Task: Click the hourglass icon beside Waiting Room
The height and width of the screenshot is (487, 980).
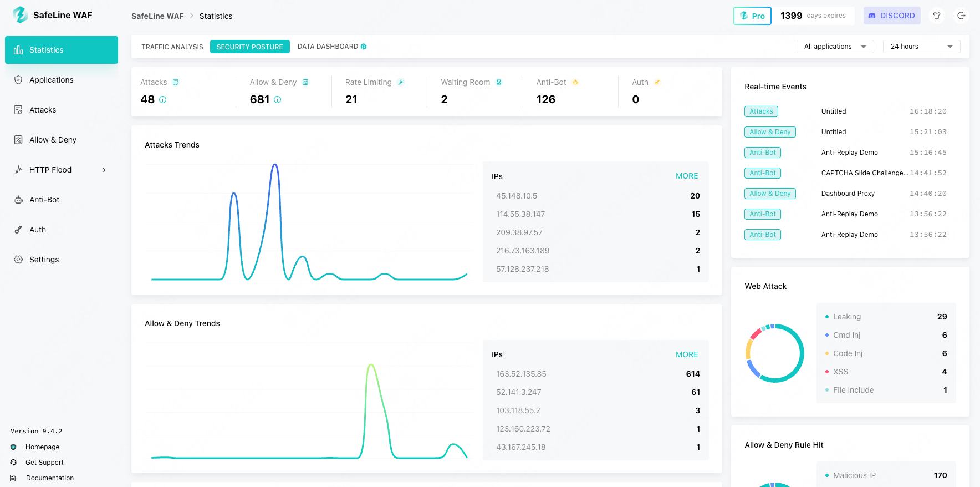Action: point(499,82)
